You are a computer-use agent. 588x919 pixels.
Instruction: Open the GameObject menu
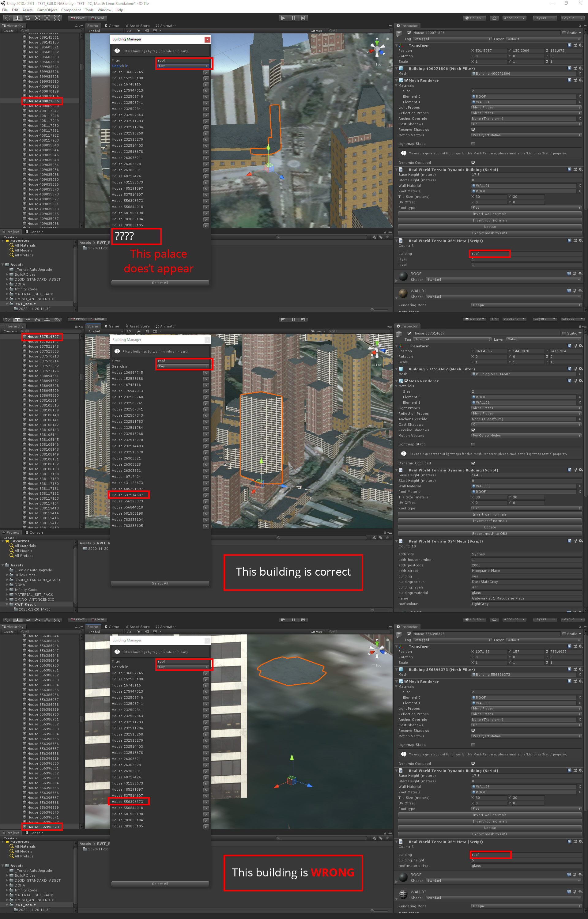[x=47, y=10]
